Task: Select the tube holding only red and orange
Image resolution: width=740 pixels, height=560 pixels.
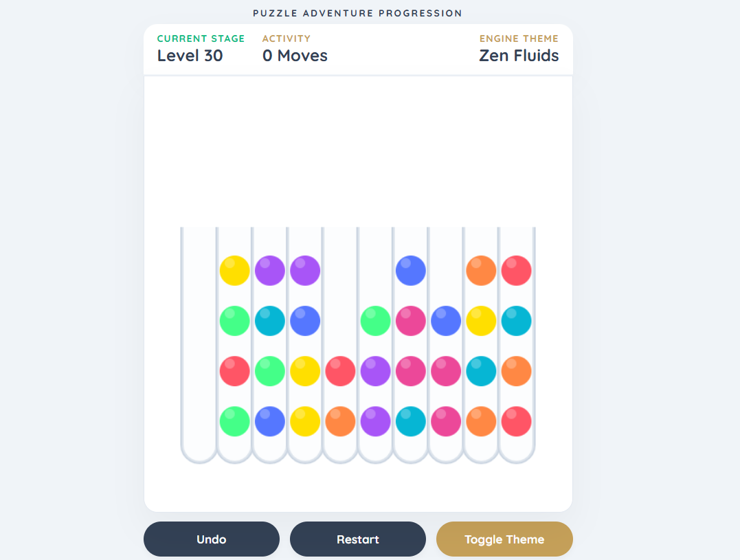Action: 340,345
